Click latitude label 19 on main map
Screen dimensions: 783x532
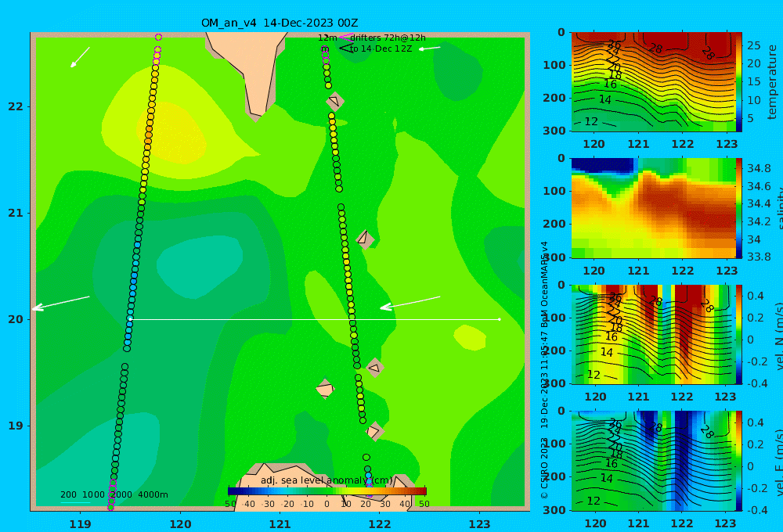click(16, 426)
